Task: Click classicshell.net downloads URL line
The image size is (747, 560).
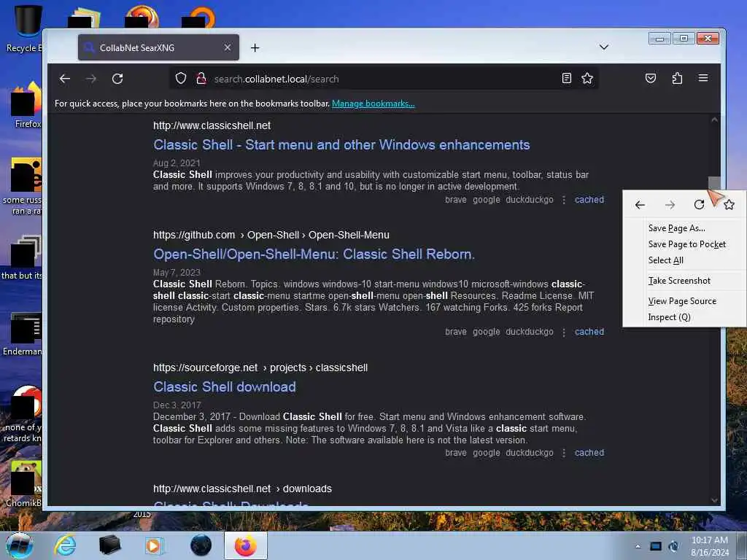Action: (x=242, y=489)
